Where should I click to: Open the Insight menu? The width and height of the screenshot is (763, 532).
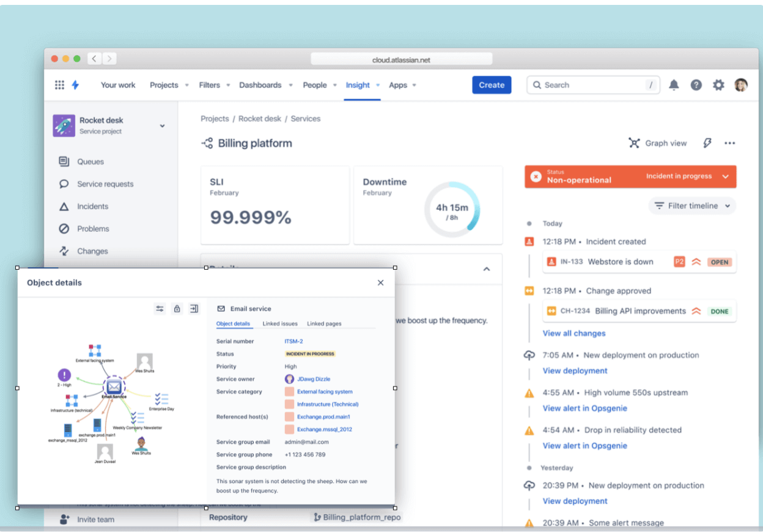(x=358, y=85)
